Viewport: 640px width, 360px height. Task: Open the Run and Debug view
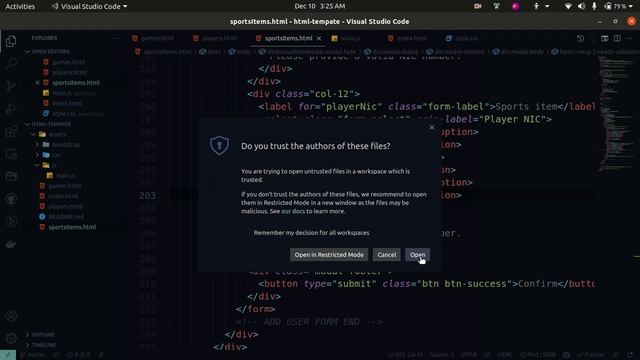(11, 109)
